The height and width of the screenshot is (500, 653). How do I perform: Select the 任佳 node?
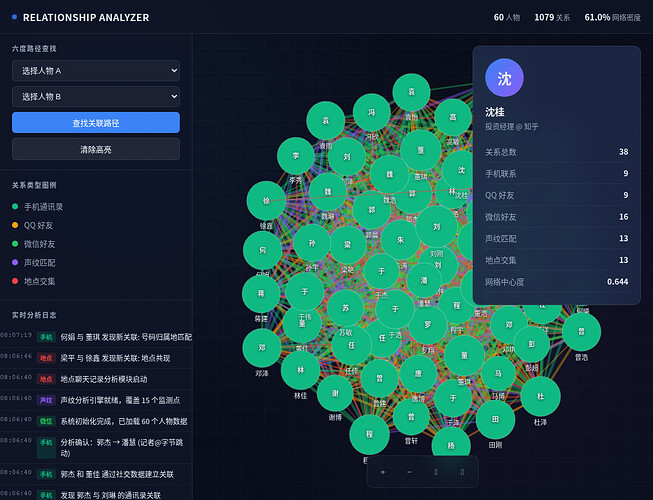click(x=351, y=345)
